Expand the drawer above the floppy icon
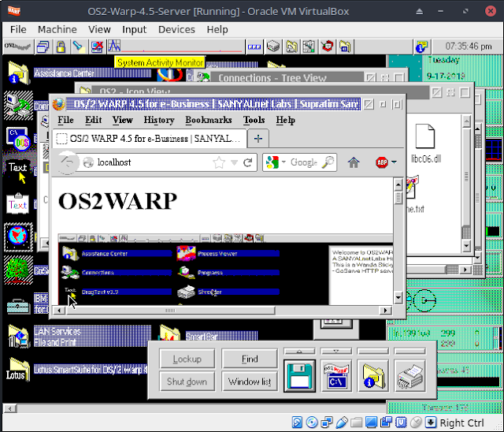Image resolution: width=504 pixels, height=432 pixels. [299, 352]
